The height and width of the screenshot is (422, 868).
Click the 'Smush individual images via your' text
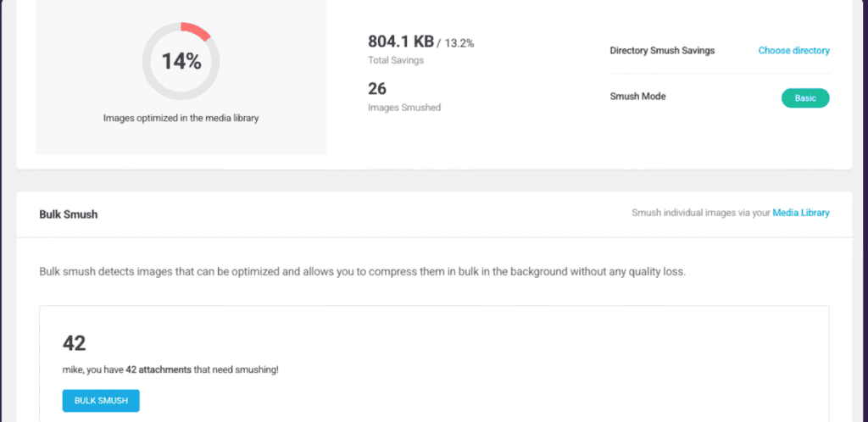[700, 214]
